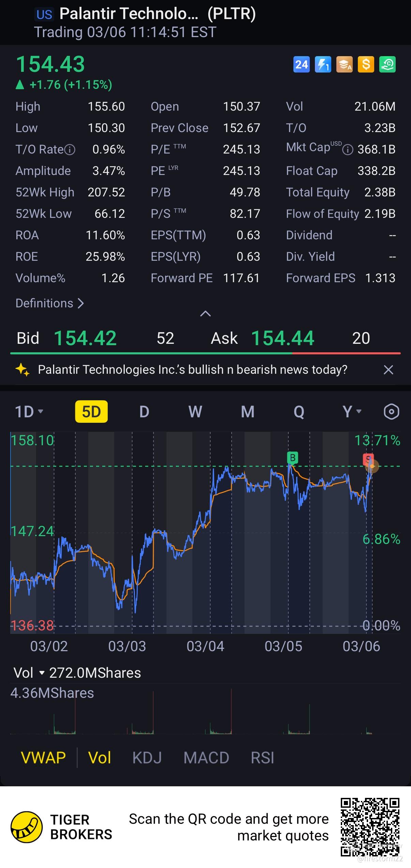Switch to the D daily chart tab
Screen dimensions: 411x868
coord(144,412)
